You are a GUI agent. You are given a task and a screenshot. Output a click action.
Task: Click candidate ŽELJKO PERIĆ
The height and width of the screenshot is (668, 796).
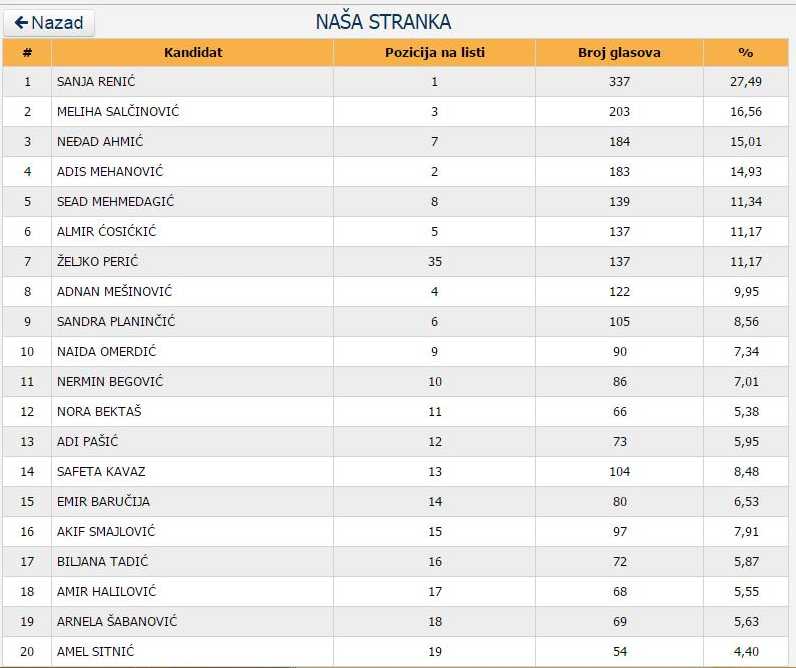coord(97,262)
